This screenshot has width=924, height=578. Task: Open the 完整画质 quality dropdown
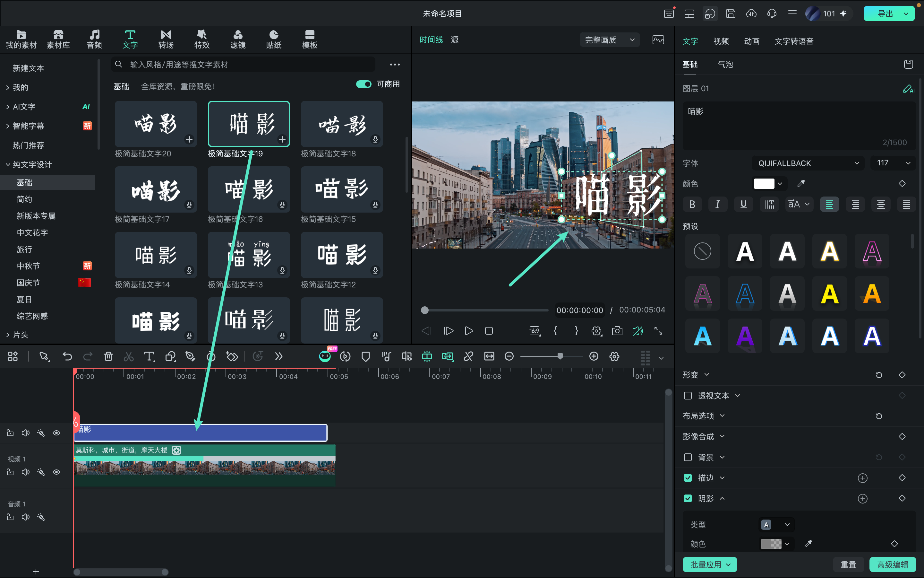coord(610,40)
